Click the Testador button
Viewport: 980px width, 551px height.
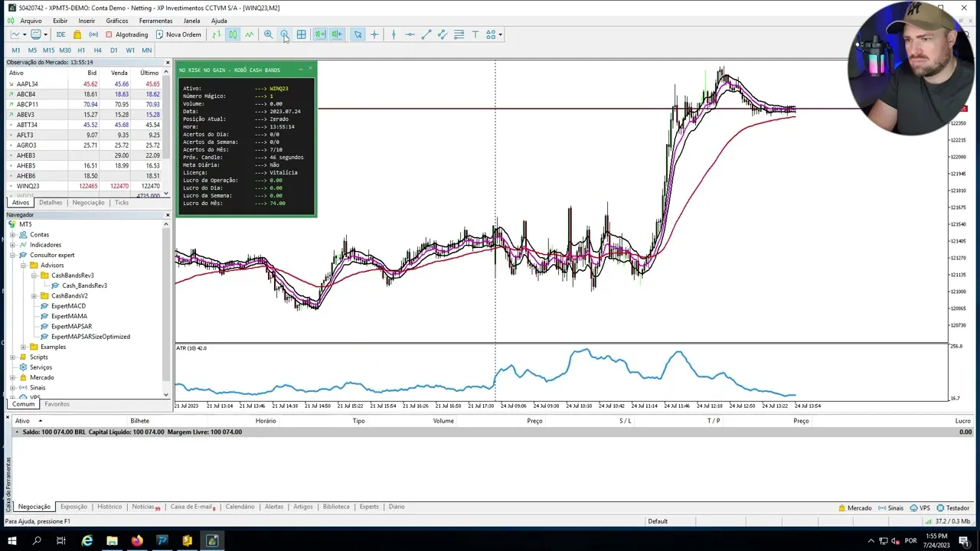click(952, 508)
